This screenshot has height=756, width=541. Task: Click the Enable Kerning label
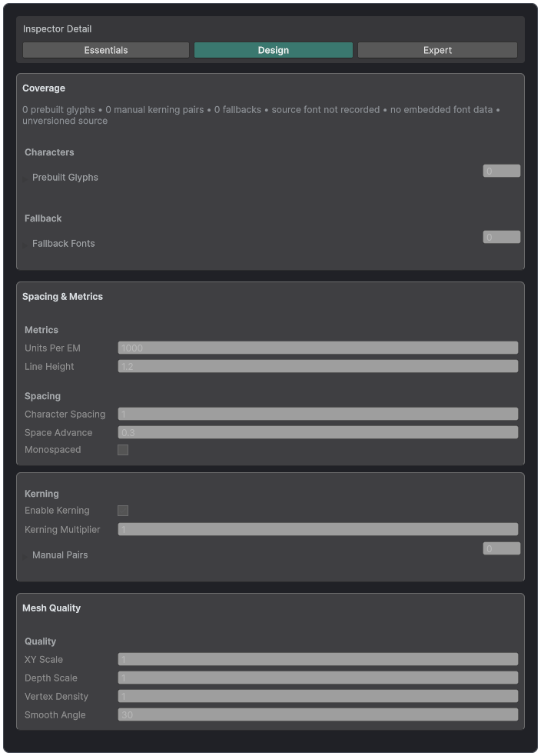coord(57,510)
